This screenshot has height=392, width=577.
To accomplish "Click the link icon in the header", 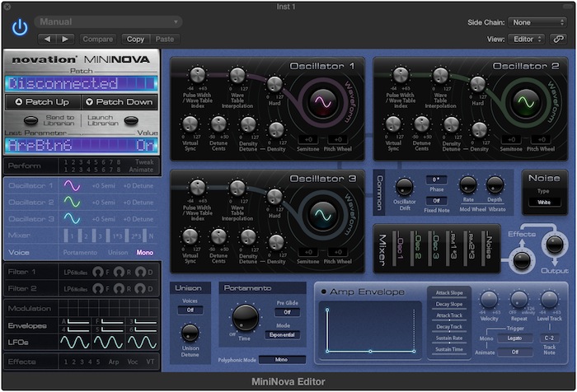I will point(560,39).
